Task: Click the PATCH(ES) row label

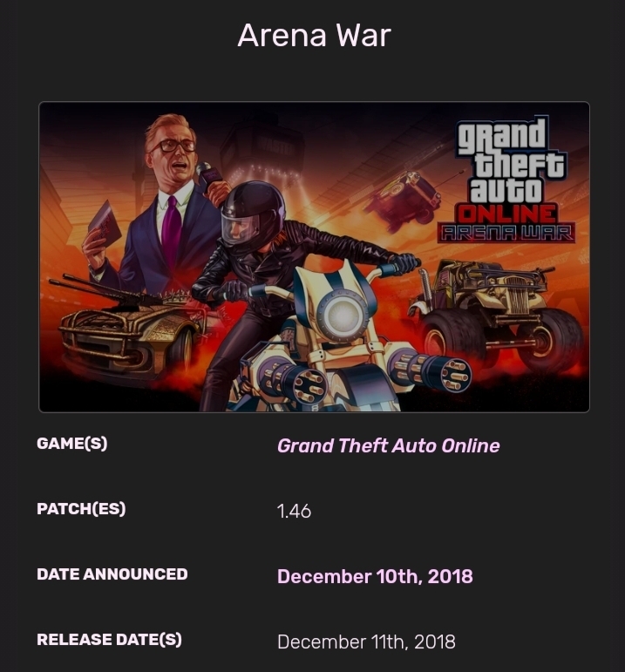Action: 81,509
